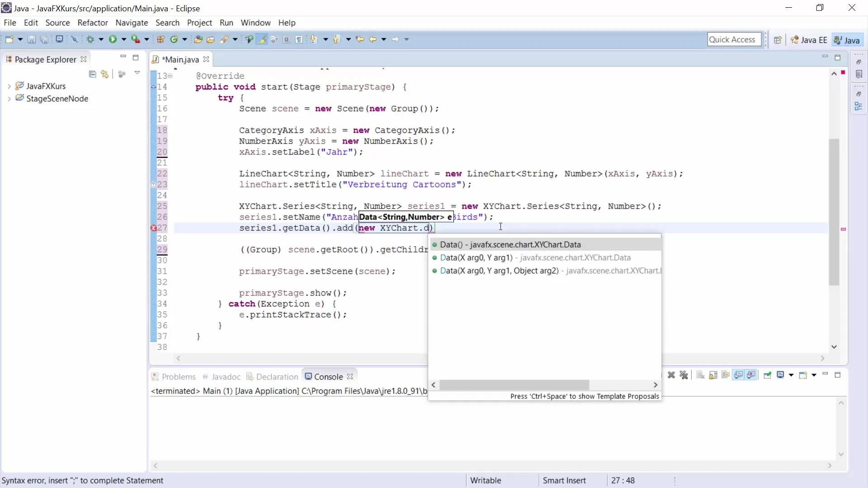This screenshot has width=868, height=488.
Task: Open Back navigation history dropdown
Action: click(x=384, y=39)
